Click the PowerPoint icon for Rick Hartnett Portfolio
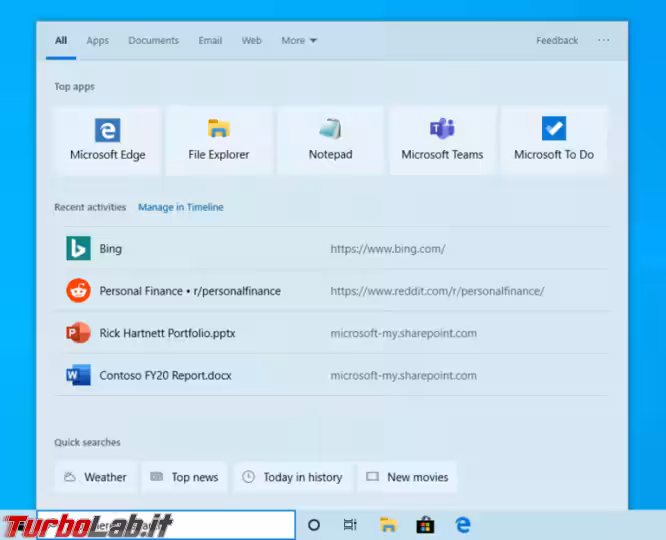This screenshot has width=666, height=540. (x=78, y=333)
